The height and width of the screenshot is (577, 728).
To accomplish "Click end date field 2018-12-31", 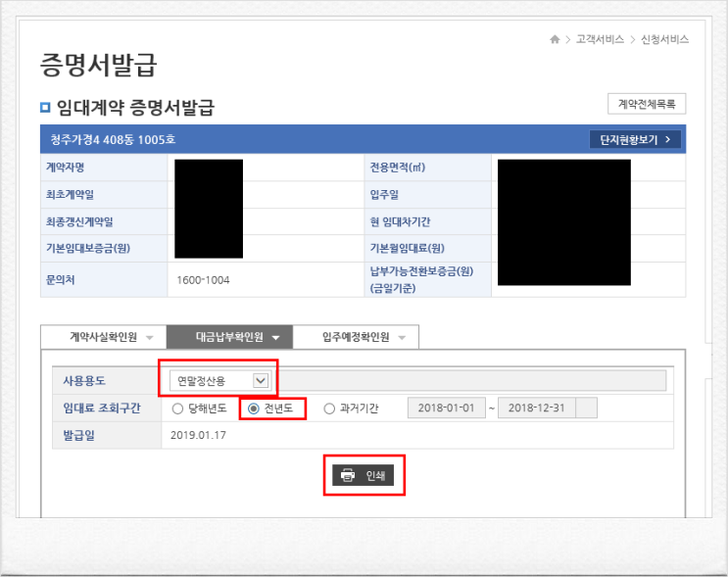I will coord(537,409).
